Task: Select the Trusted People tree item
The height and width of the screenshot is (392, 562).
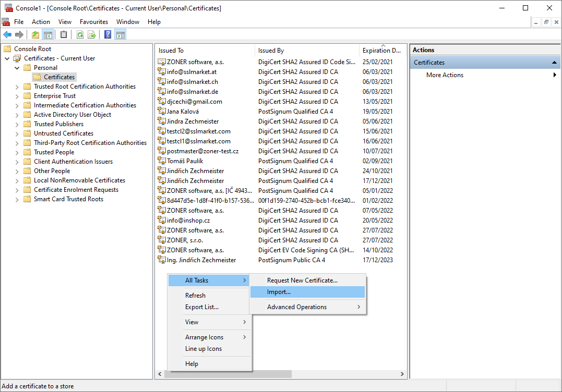Action: (x=54, y=152)
